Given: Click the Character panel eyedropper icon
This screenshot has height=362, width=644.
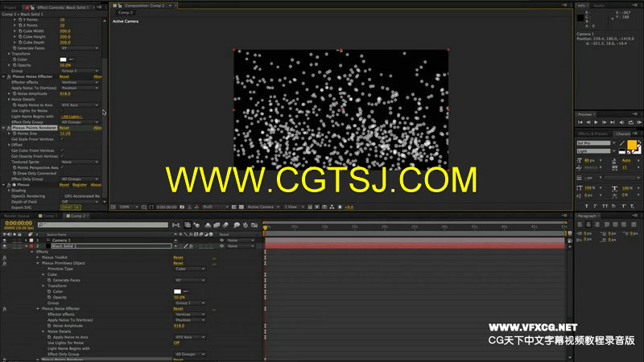Looking at the screenshot, I should pos(622,143).
